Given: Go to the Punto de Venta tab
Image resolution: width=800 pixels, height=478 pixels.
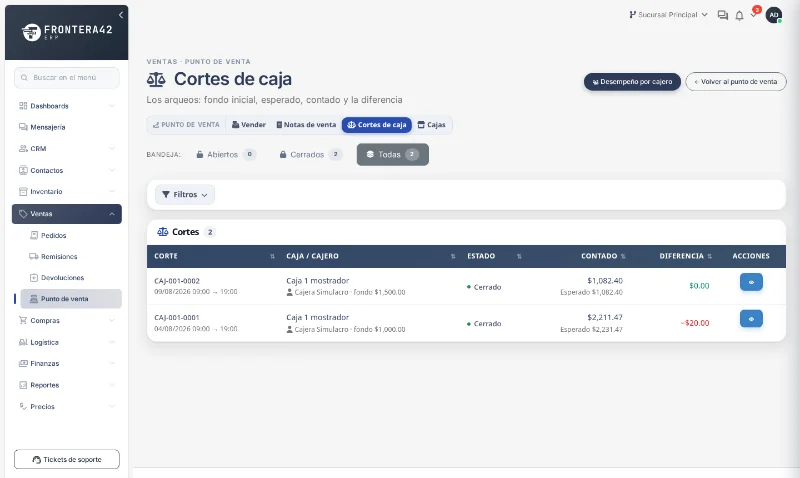Looking at the screenshot, I should coord(186,124).
